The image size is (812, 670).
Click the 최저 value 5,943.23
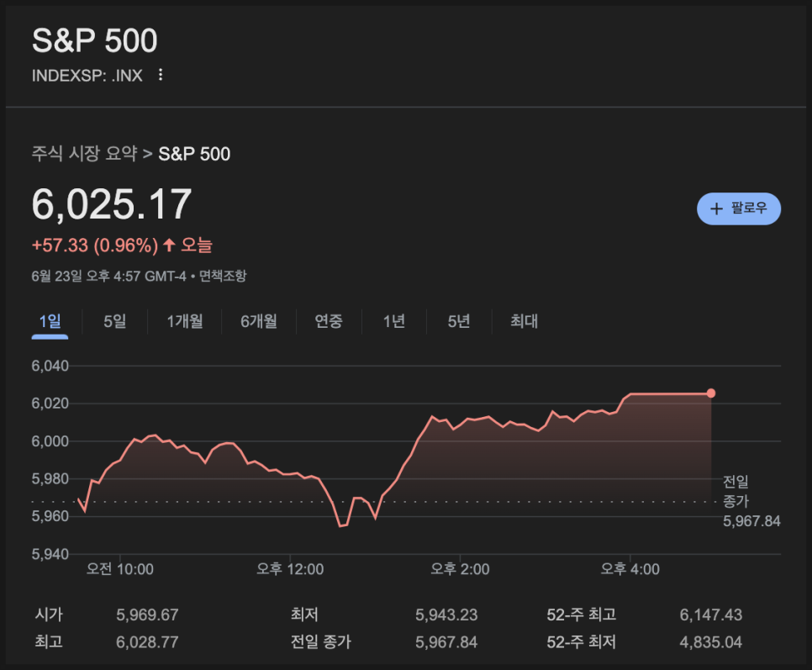pos(446,615)
